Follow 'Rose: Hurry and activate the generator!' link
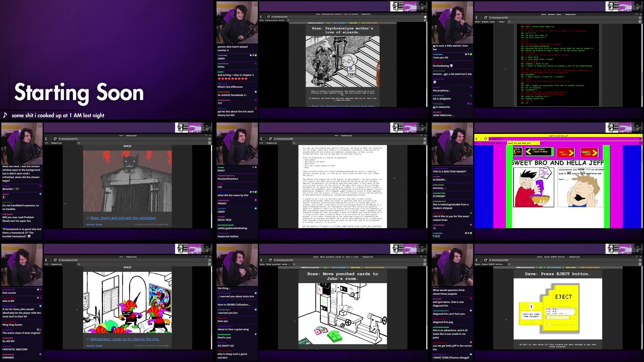This screenshot has width=644, height=362. tap(123, 218)
